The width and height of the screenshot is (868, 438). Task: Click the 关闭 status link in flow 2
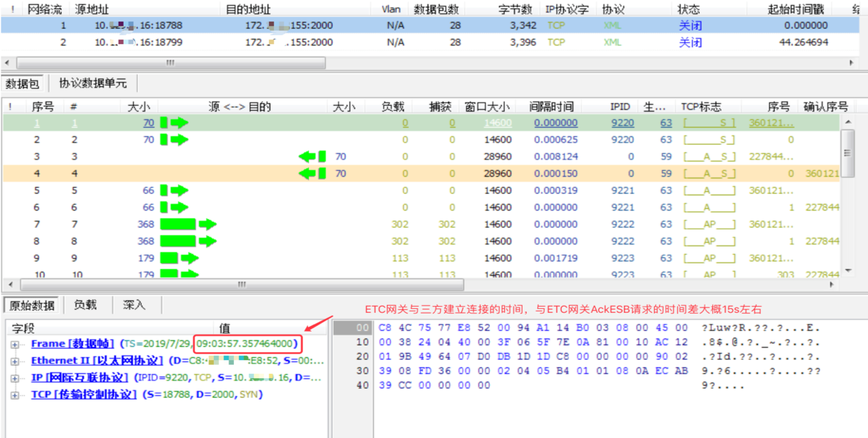690,43
